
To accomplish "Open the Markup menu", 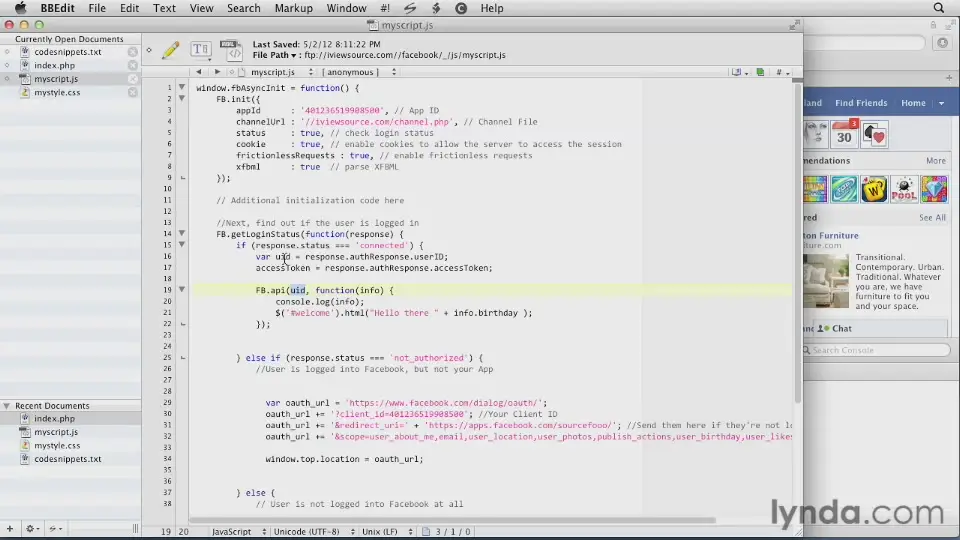I will pyautogui.click(x=293, y=8).
